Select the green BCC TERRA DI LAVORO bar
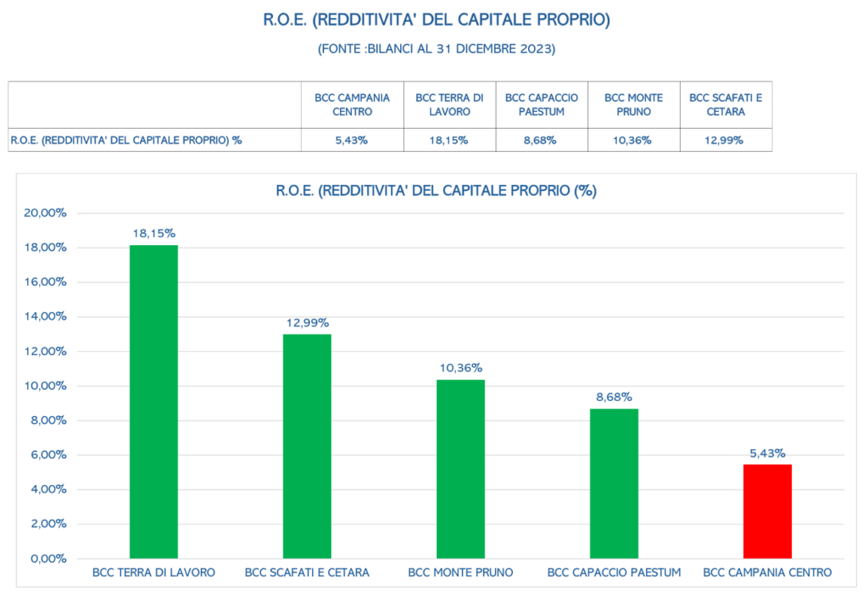Screen dimensions: 868x601 tap(154, 402)
